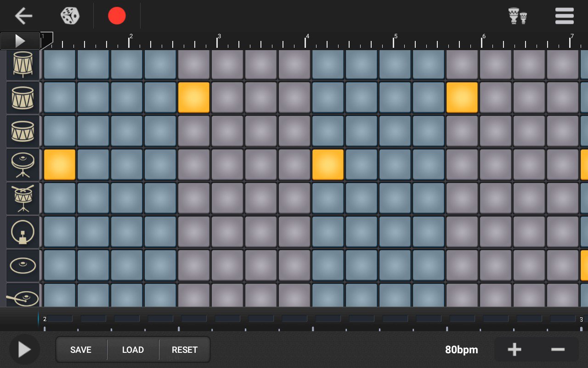Open the drum kit selector icon

[518, 16]
